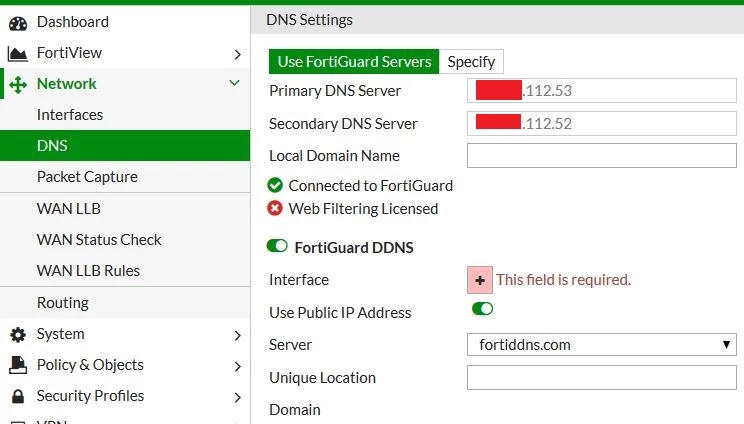This screenshot has height=424, width=744.
Task: Open the Server fortiddns.com dropdown
Action: coord(602,345)
